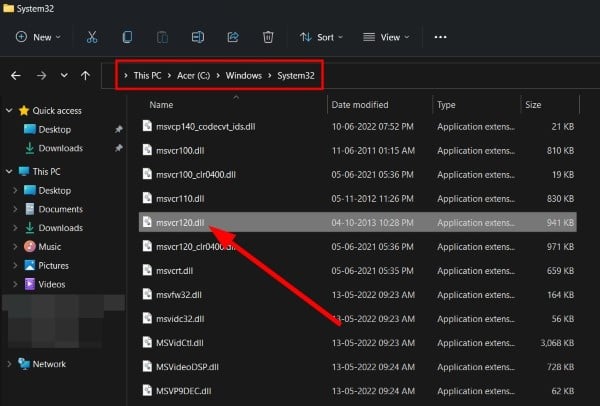Click Windows breadcrumb in address bar
600x406 pixels.
[x=243, y=75]
